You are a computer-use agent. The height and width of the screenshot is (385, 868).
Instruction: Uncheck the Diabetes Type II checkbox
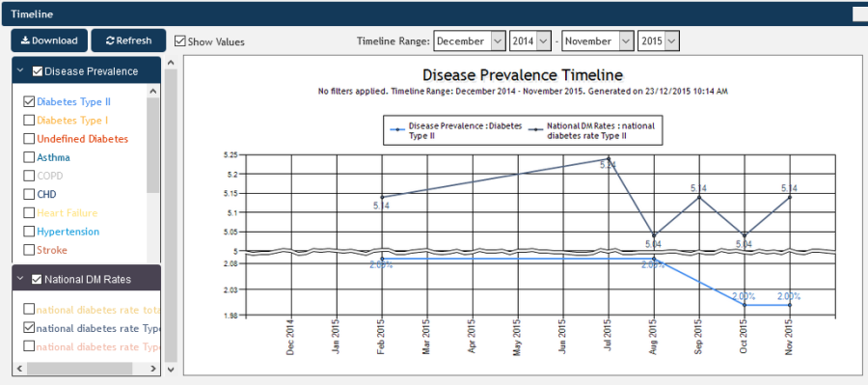pos(29,101)
